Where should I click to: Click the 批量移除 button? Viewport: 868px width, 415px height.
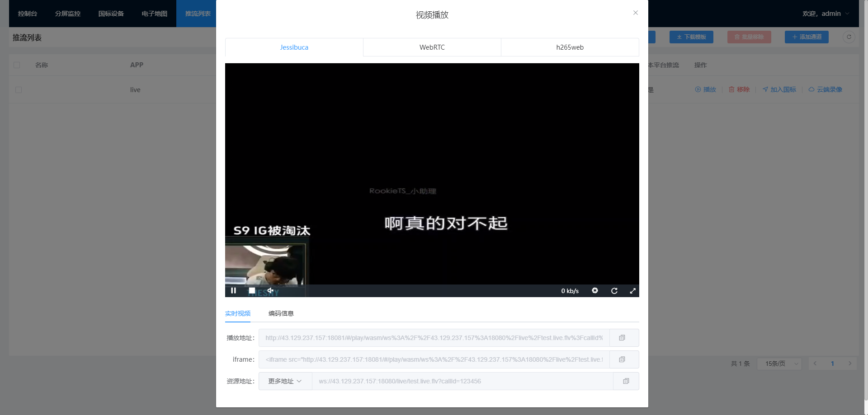point(749,37)
